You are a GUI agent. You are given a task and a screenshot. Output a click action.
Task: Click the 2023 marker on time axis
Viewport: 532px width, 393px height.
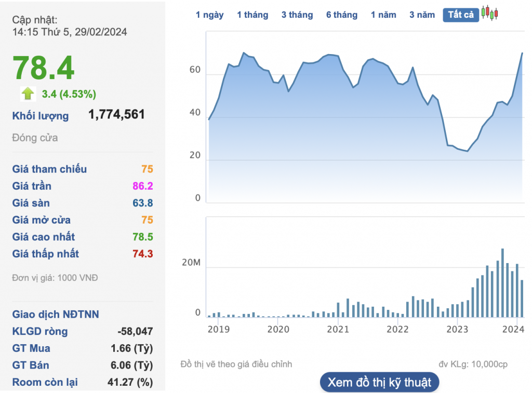pyautogui.click(x=458, y=330)
